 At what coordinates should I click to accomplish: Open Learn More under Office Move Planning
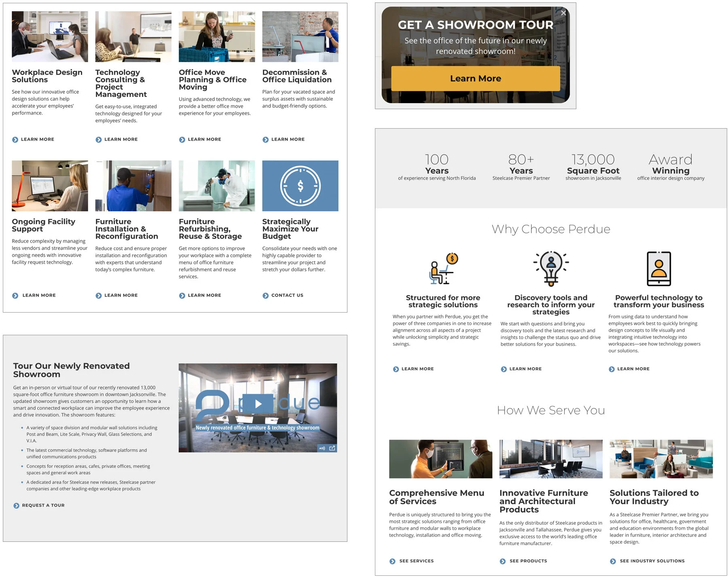[200, 139]
